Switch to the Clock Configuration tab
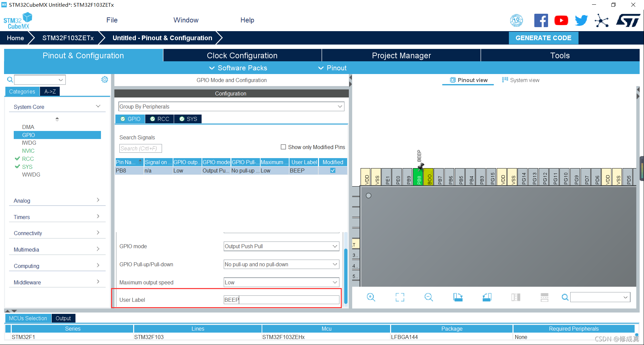644x345 pixels. 242,56
